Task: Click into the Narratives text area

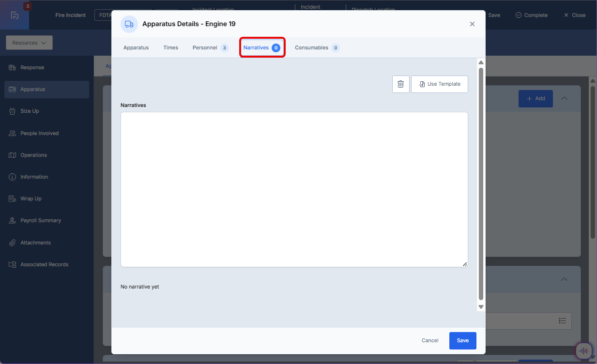Action: (294, 190)
